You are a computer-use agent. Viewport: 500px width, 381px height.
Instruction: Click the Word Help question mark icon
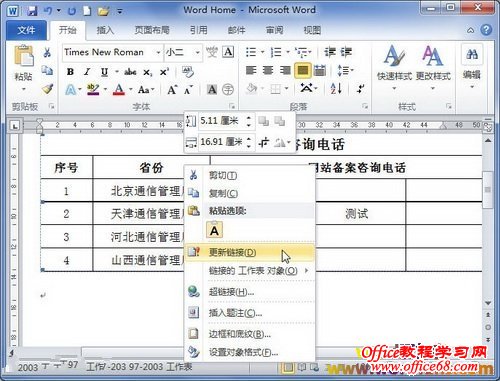pyautogui.click(x=486, y=30)
